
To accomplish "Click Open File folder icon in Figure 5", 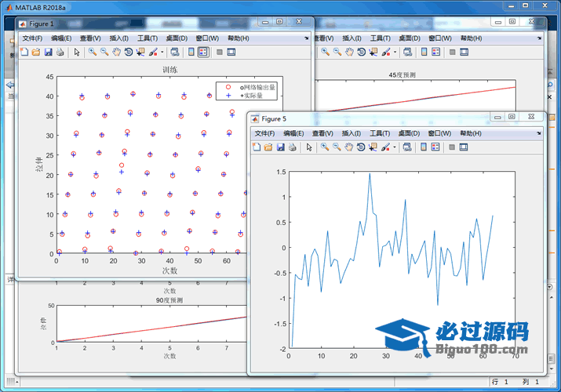I will (x=268, y=147).
